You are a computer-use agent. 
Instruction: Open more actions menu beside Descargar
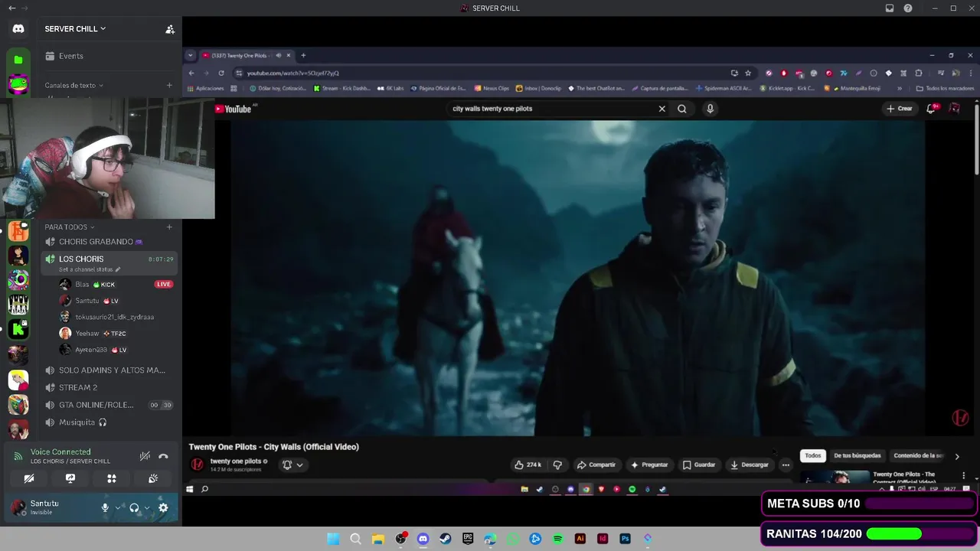(x=786, y=465)
